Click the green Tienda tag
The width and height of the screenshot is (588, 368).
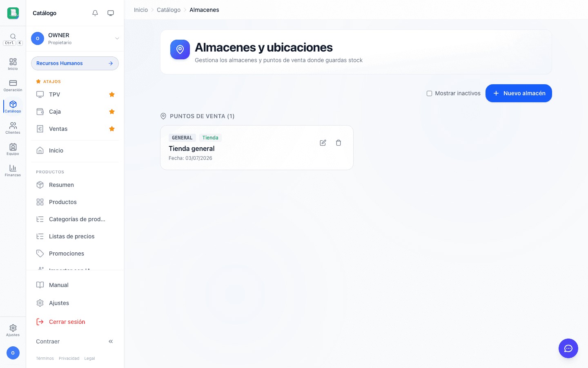[210, 138]
